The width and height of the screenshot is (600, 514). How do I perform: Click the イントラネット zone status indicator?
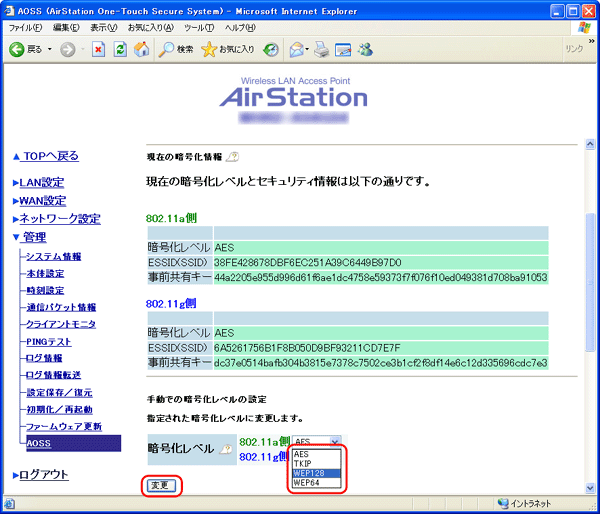[524, 503]
